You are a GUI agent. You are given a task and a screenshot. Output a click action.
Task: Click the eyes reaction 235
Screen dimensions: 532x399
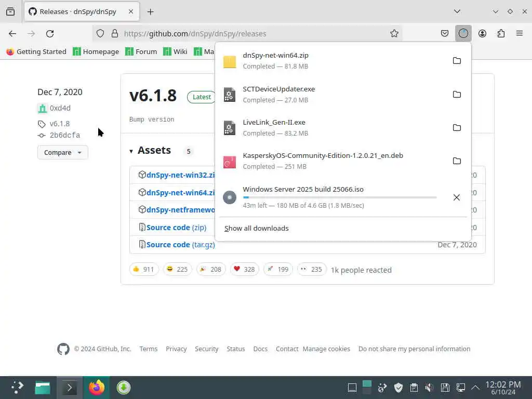[312, 270]
